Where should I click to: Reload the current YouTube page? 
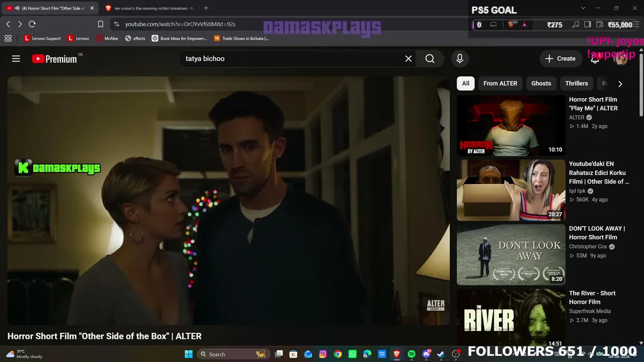point(32,24)
